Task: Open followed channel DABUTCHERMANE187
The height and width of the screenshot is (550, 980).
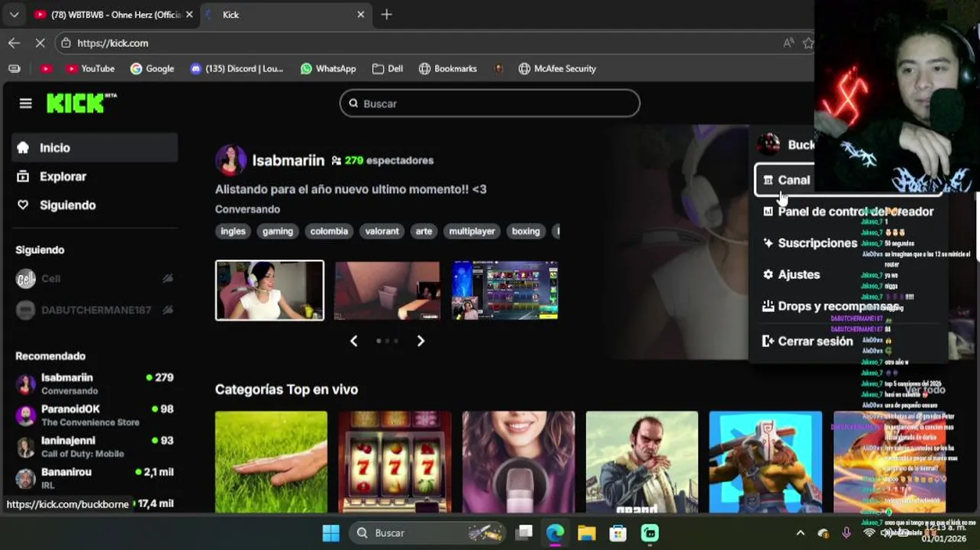Action: pos(95,310)
